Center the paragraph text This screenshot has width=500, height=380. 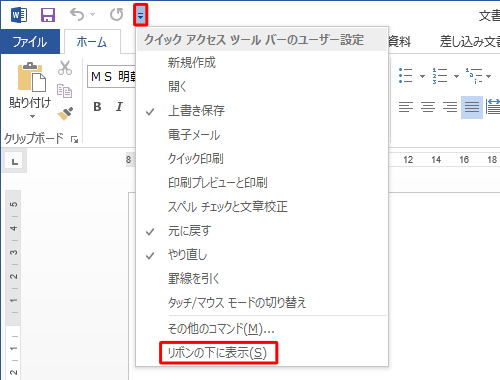(428, 107)
